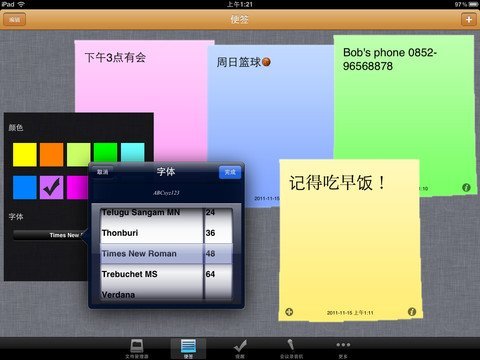
Task: Tap the plus button to add note
Action: tap(468, 20)
